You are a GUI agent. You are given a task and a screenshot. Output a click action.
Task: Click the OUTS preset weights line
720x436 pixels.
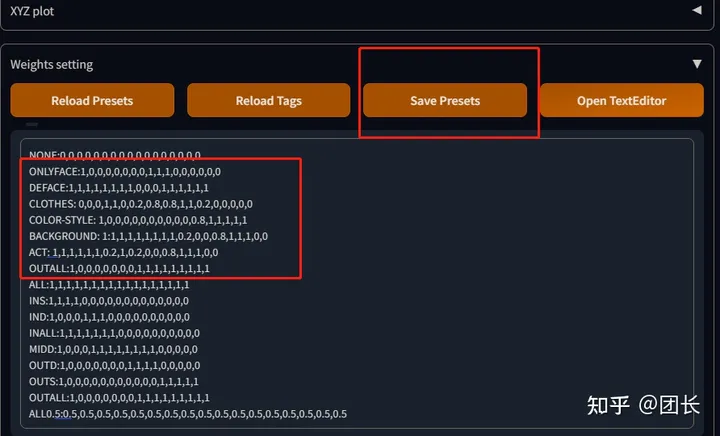pos(114,381)
